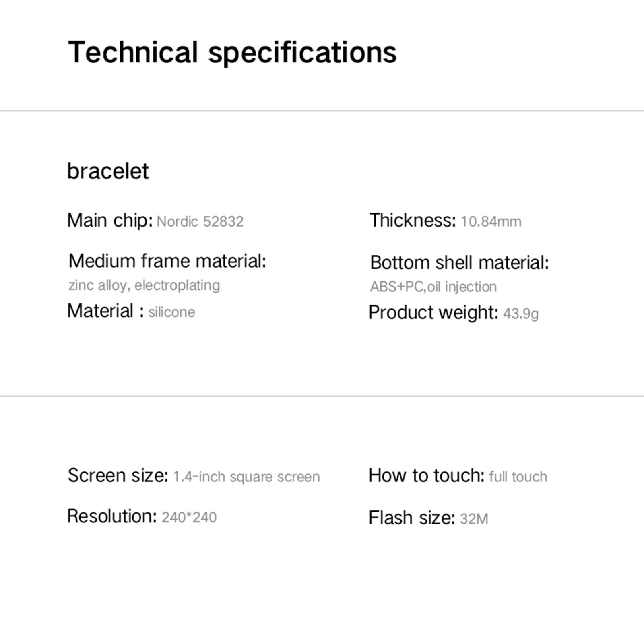Screen dimensions: 644x644
Task: Click the Screen size label
Action: [x=118, y=476]
